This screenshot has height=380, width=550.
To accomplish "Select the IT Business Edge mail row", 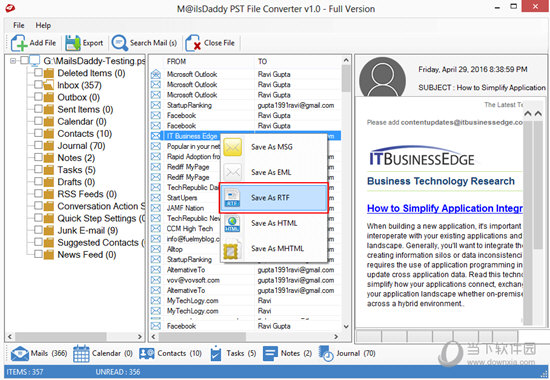I will [245, 136].
